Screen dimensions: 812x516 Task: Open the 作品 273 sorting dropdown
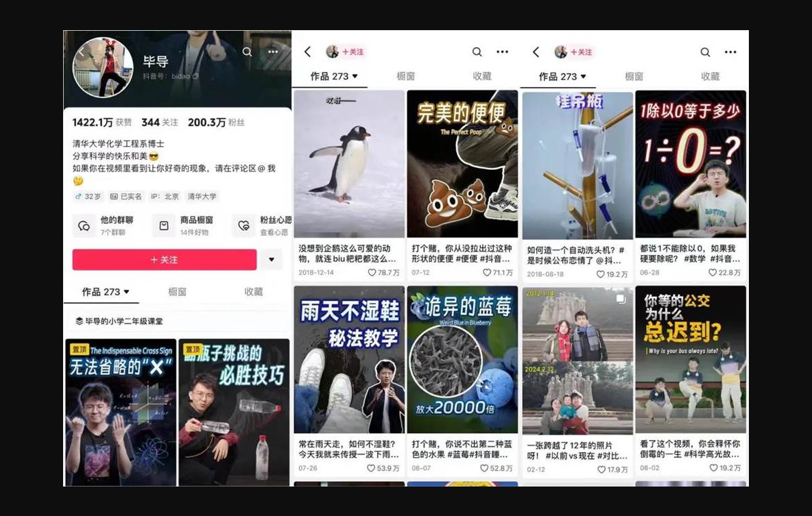click(103, 291)
